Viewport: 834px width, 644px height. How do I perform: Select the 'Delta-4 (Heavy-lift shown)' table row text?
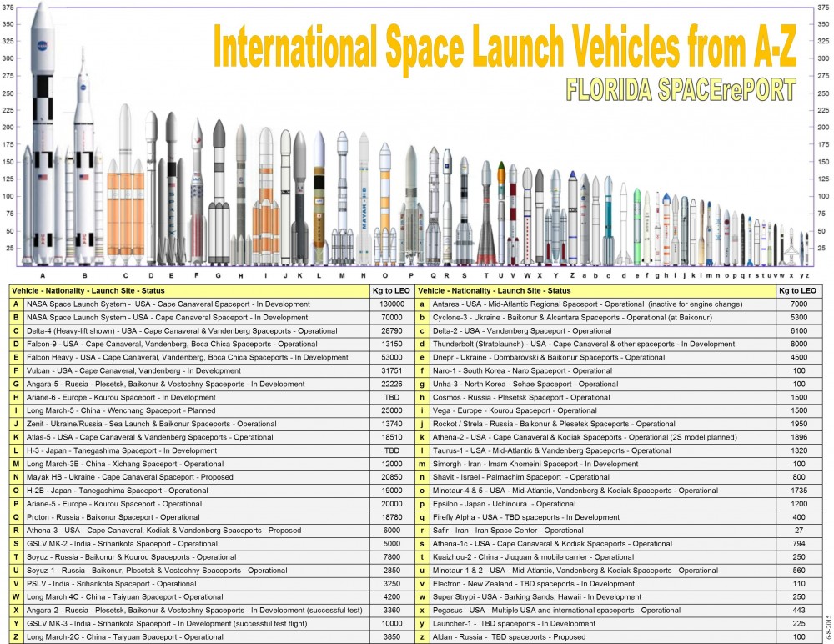[x=182, y=330]
